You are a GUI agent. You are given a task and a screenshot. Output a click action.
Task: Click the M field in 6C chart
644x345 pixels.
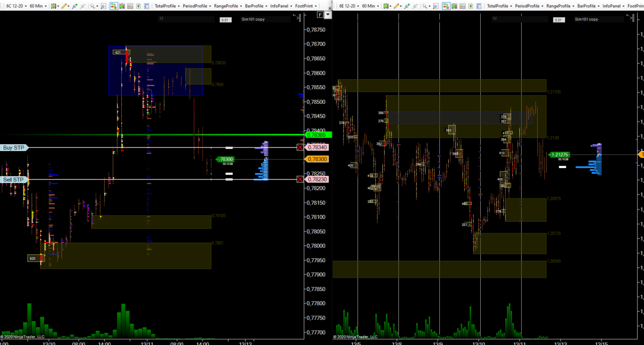click(x=186, y=19)
